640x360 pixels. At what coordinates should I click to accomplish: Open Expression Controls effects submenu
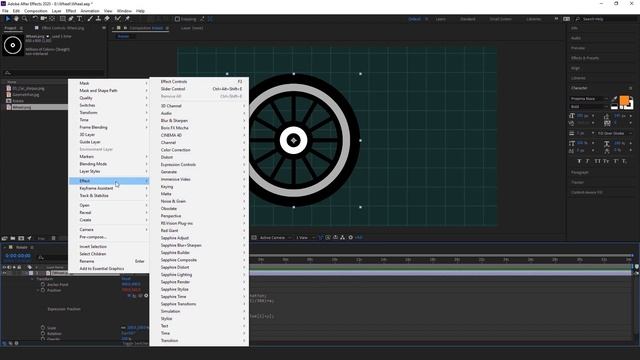pos(199,164)
